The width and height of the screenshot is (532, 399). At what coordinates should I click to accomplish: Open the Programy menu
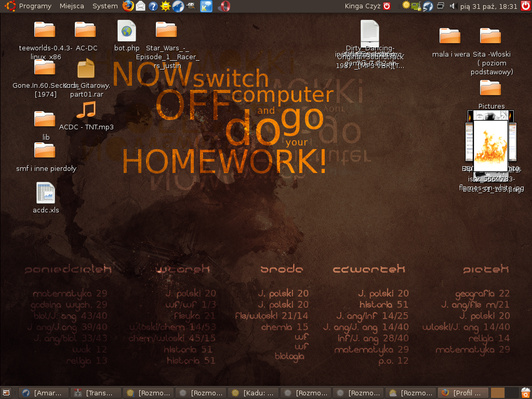34,6
